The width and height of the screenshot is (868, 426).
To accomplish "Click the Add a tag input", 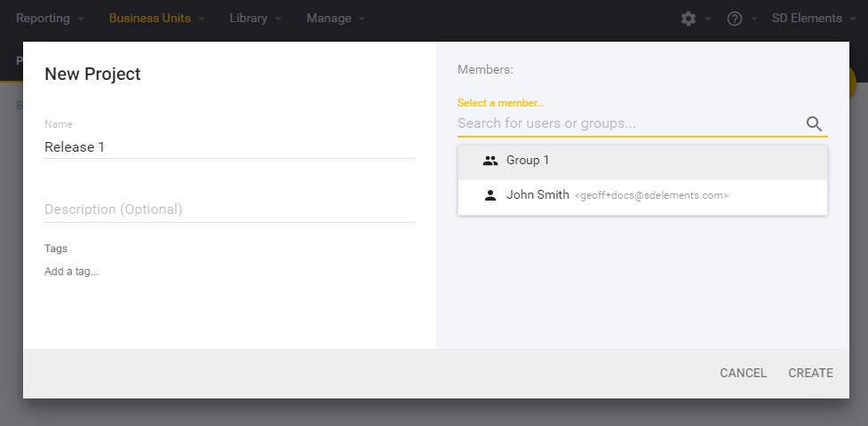I will (x=72, y=272).
